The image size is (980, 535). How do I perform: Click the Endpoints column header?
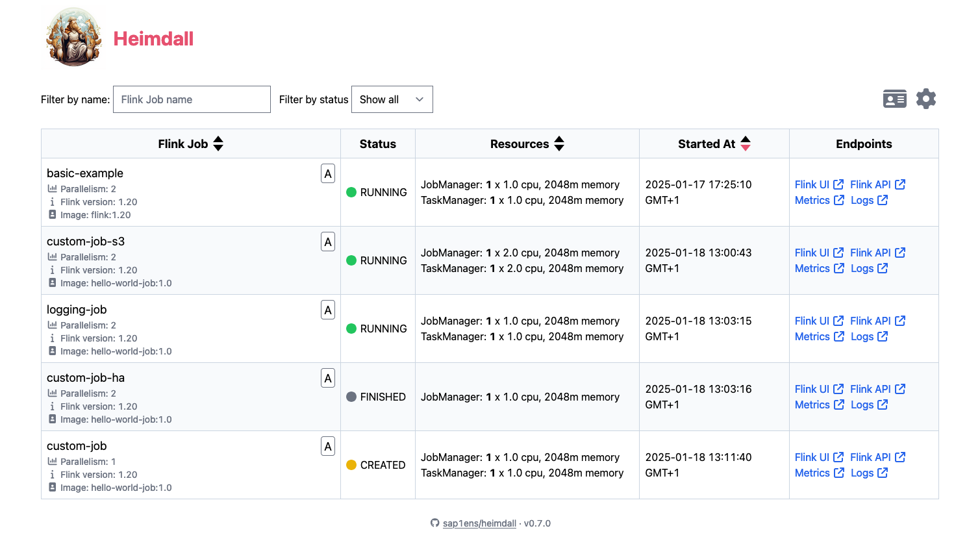click(x=864, y=143)
